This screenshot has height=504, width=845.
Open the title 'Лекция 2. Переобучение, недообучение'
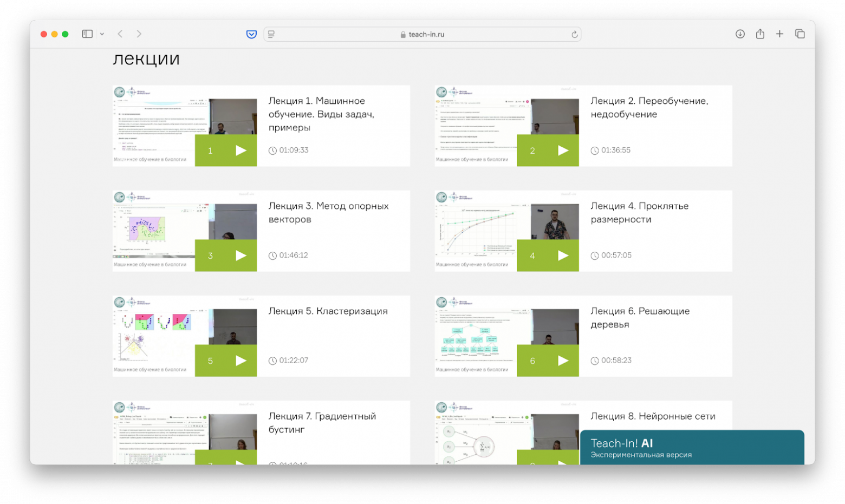[649, 108]
